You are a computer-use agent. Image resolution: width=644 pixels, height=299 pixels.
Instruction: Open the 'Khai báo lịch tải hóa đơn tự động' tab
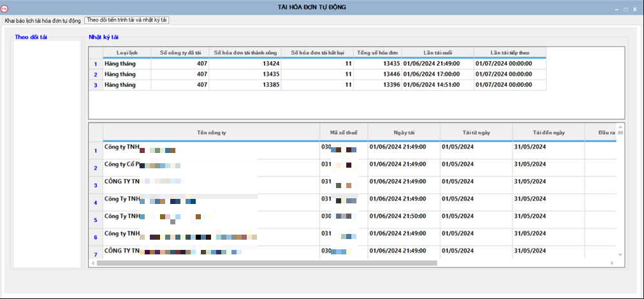click(42, 20)
